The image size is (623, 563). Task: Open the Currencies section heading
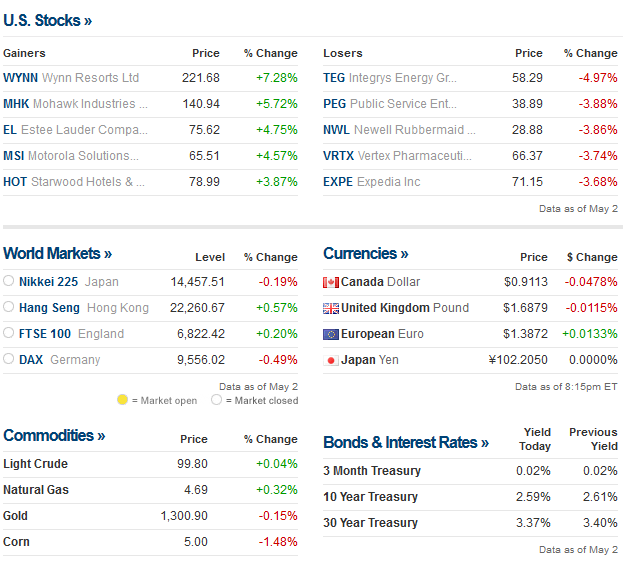(x=366, y=254)
